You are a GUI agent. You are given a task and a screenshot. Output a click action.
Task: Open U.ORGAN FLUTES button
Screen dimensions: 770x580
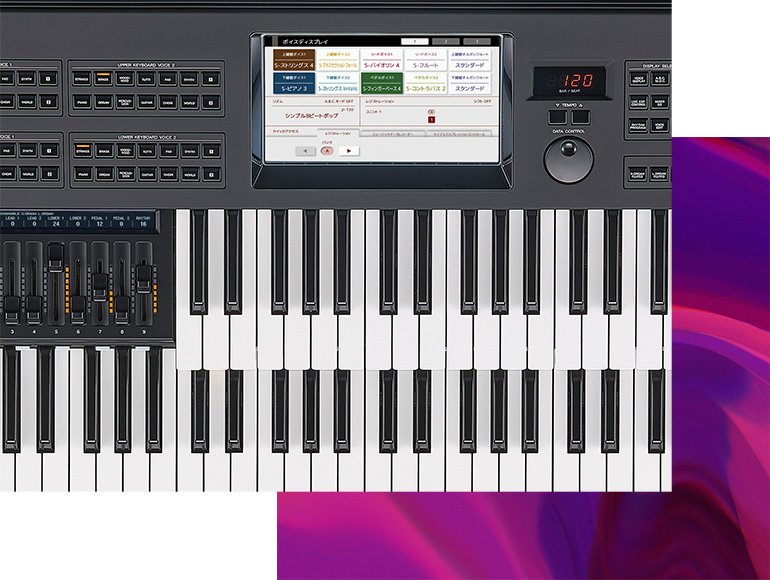click(x=638, y=174)
